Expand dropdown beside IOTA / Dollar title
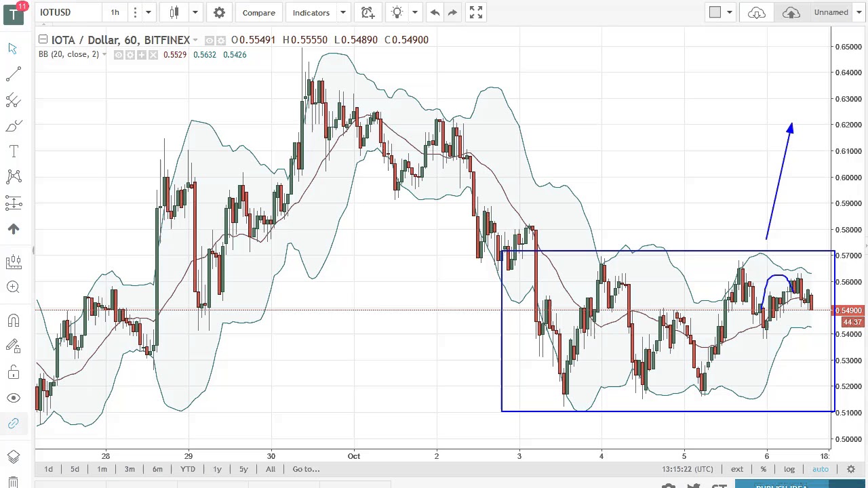 pyautogui.click(x=195, y=40)
